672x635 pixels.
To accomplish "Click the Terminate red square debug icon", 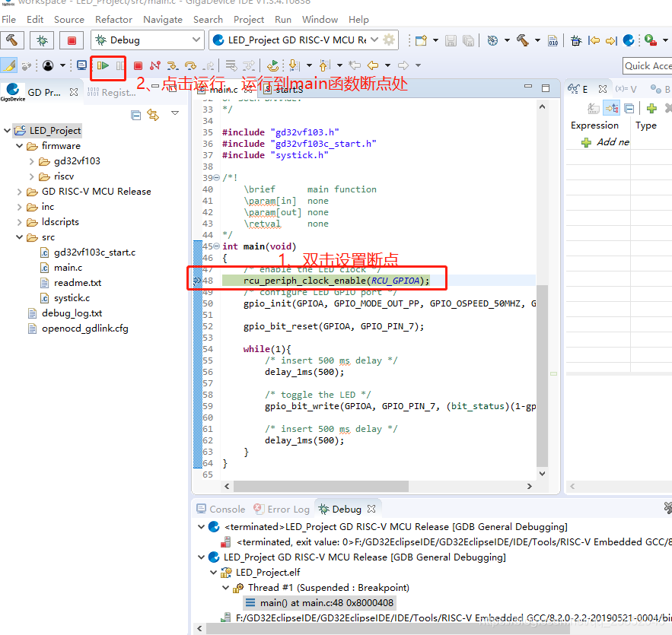I will 138,66.
